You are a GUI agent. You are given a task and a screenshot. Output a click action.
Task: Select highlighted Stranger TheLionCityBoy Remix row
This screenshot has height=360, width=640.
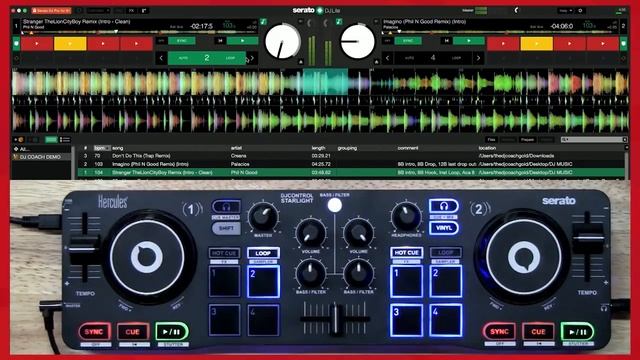click(351, 173)
